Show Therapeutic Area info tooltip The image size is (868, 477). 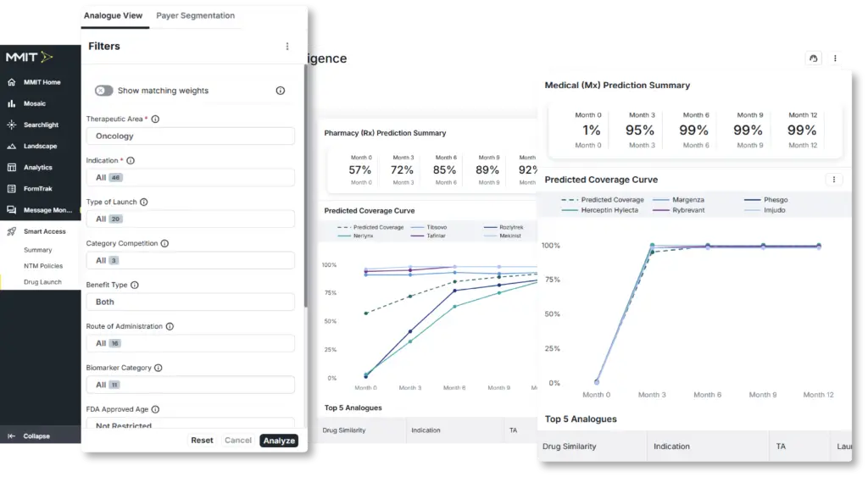click(156, 119)
